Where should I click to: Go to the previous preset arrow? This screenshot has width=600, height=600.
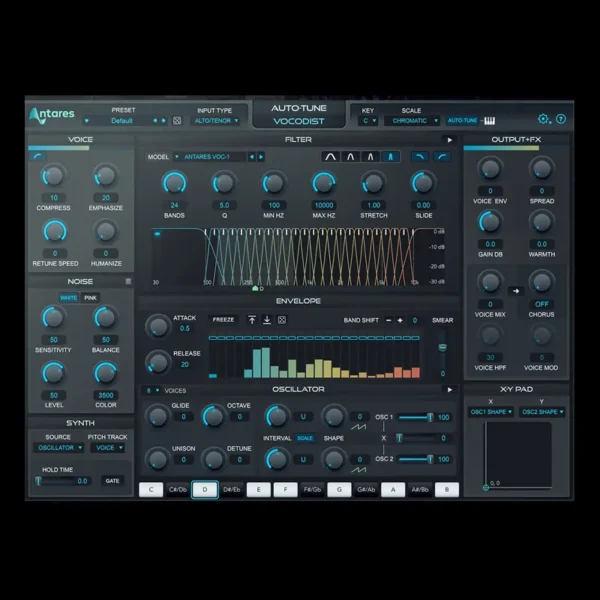[155, 121]
